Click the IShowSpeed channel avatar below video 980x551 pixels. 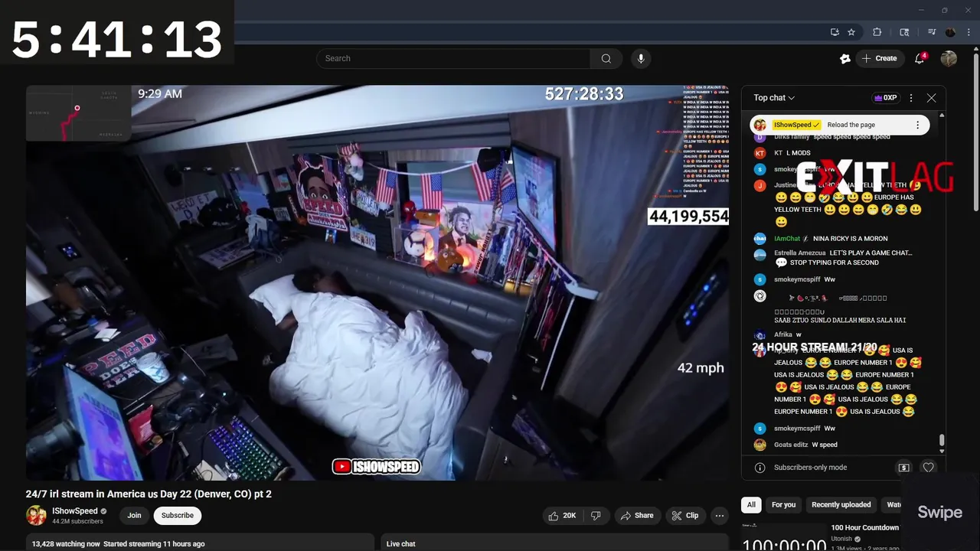coord(36,516)
